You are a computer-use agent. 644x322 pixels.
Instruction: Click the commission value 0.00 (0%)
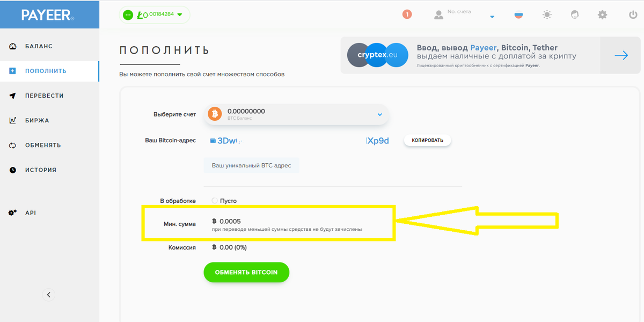(x=233, y=247)
